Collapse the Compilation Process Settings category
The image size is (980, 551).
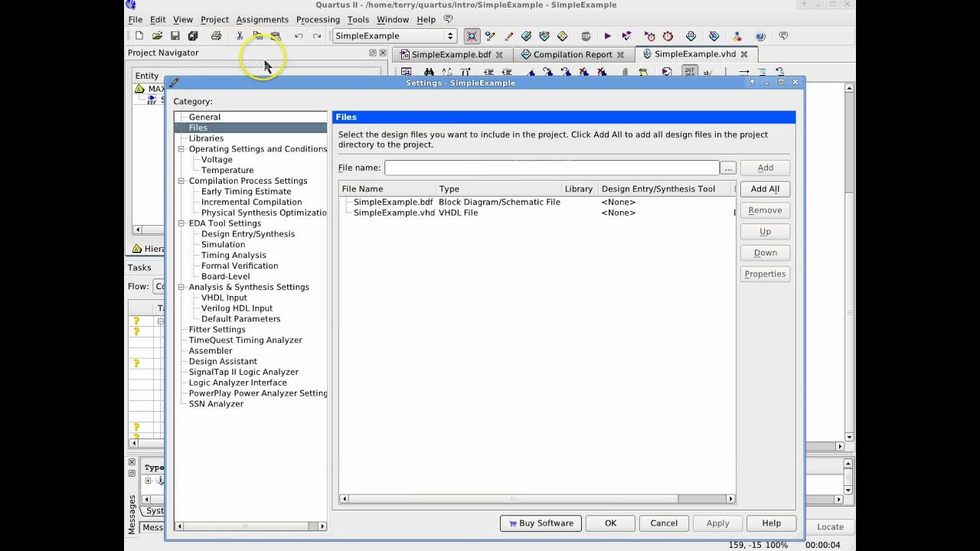[x=181, y=181]
